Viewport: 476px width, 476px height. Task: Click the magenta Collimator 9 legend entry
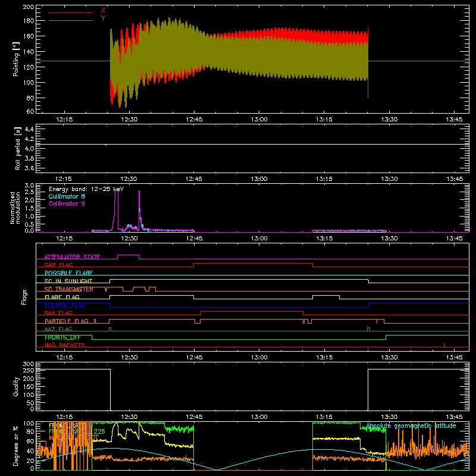coord(67,203)
